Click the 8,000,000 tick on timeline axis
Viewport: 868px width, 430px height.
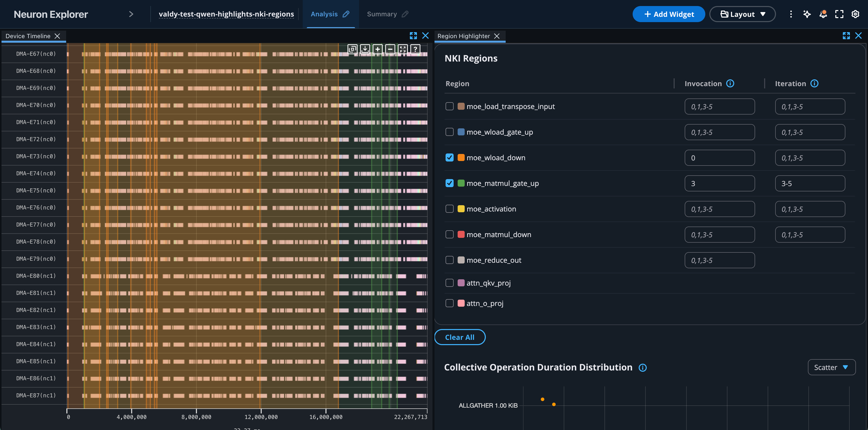(x=196, y=417)
